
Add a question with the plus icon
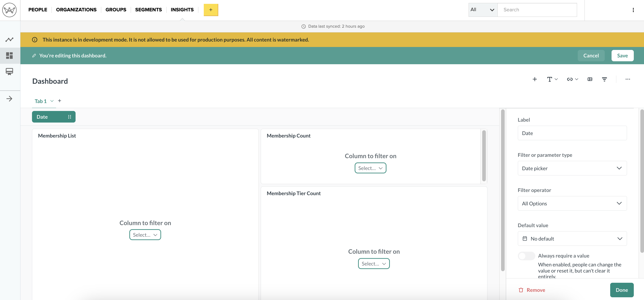coord(534,79)
